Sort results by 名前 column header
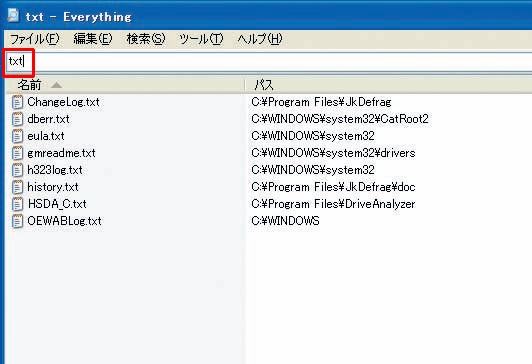The height and width of the screenshot is (364, 532). click(125, 84)
